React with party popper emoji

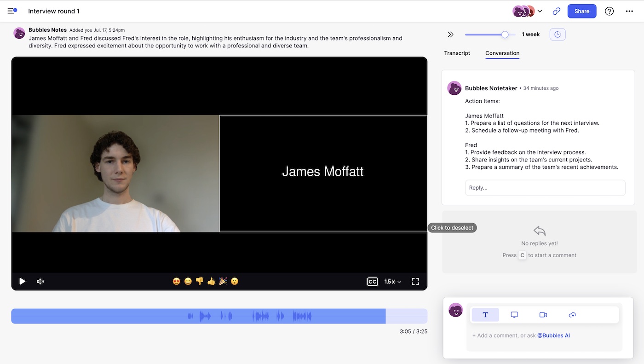[x=223, y=281]
